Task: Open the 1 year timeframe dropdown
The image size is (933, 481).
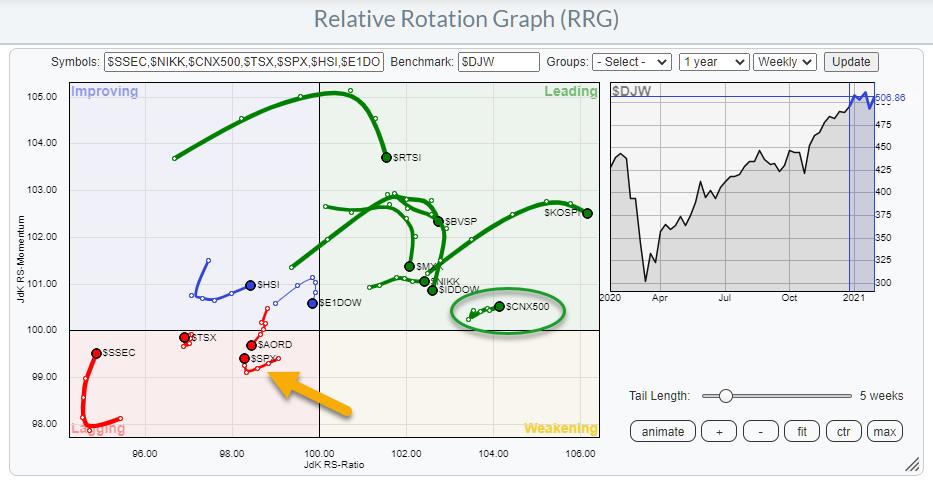Action: click(713, 62)
